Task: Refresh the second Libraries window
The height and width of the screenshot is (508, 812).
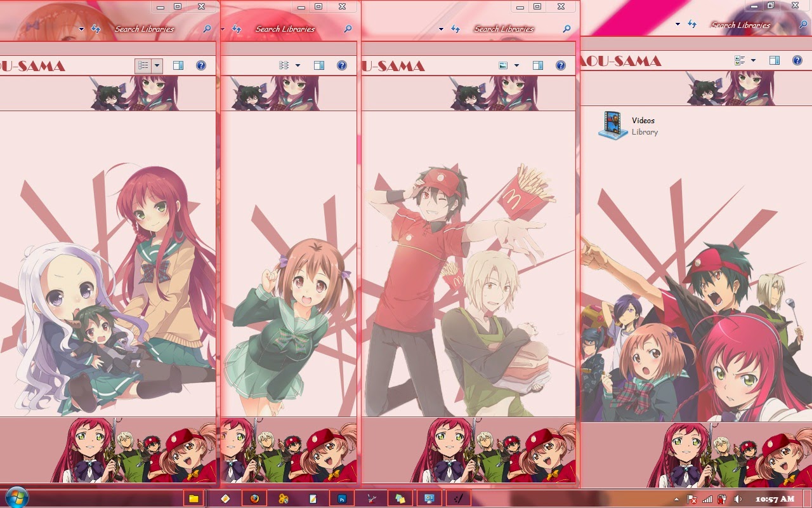Action: 237,29
